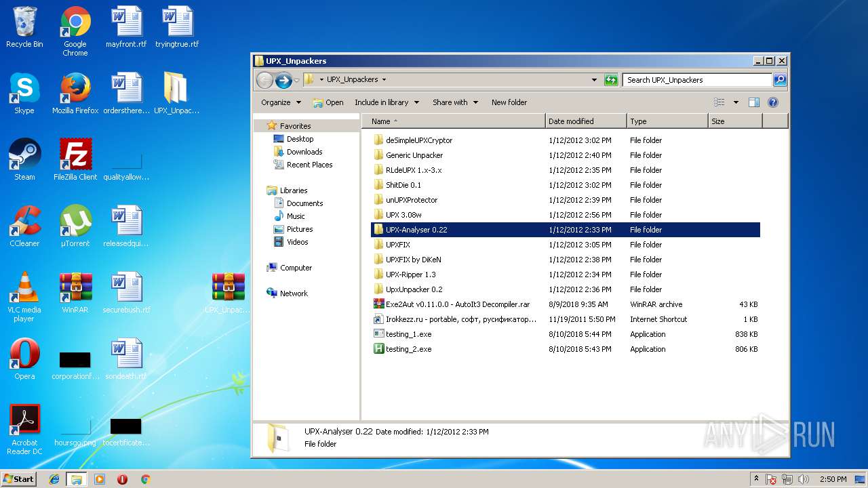
Task: Select Exe2Aut v0.11.0.0 rar archive
Action: pos(566,304)
